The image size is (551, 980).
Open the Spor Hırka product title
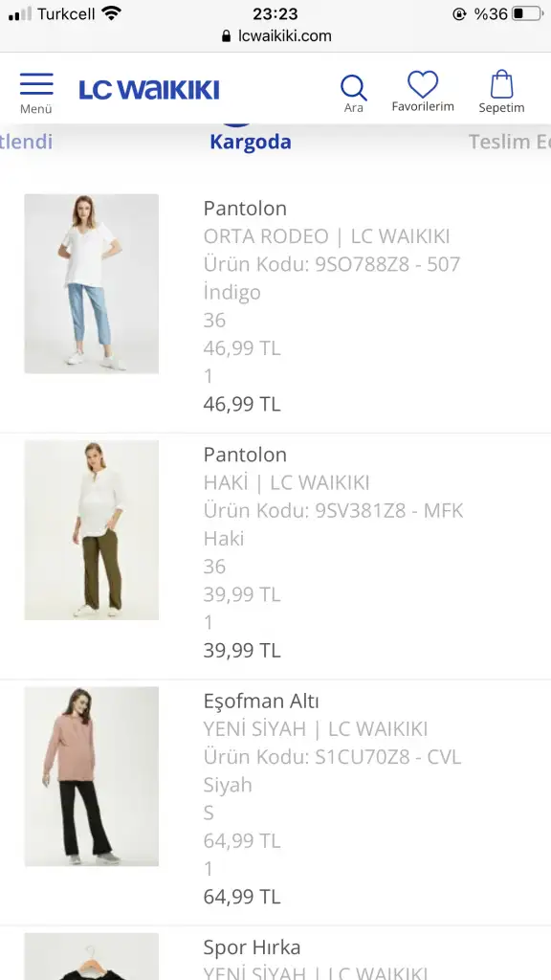tap(252, 947)
